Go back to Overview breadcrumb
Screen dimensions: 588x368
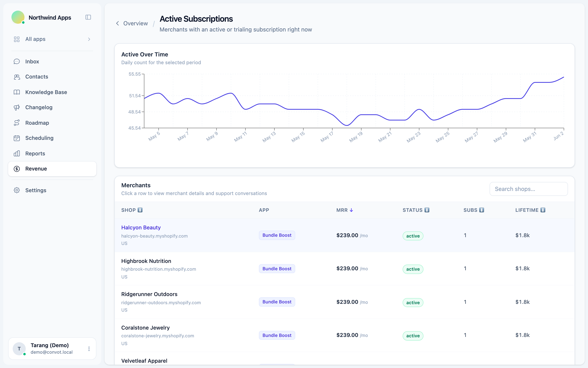coord(135,23)
